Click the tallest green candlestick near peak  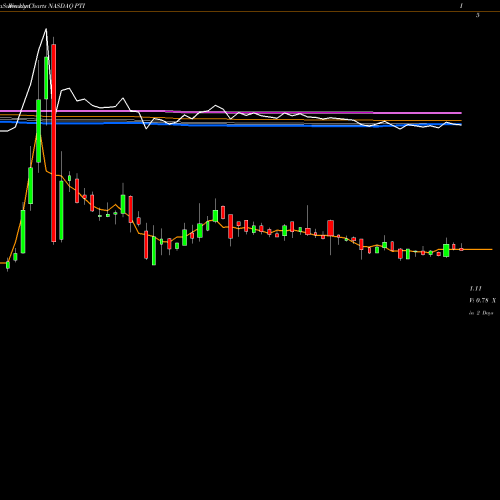[x=39, y=131]
